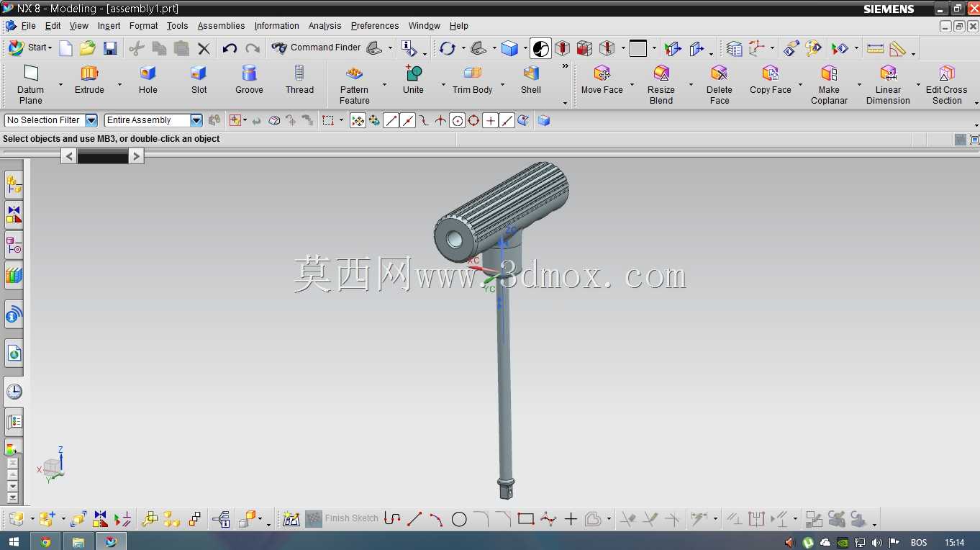Viewport: 980px width, 550px height.
Task: Click the Unite boolean tool
Action: [413, 79]
